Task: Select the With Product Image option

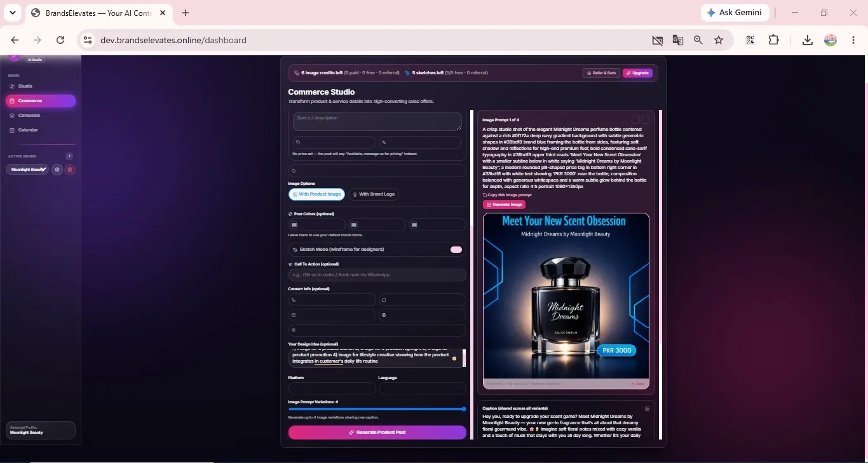Action: point(316,194)
